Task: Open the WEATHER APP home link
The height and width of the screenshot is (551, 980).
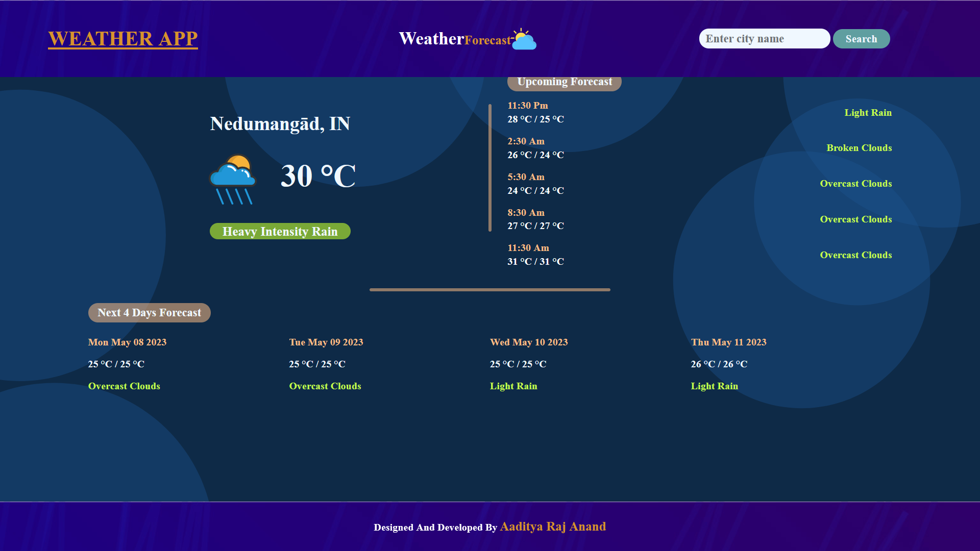Action: [x=122, y=38]
